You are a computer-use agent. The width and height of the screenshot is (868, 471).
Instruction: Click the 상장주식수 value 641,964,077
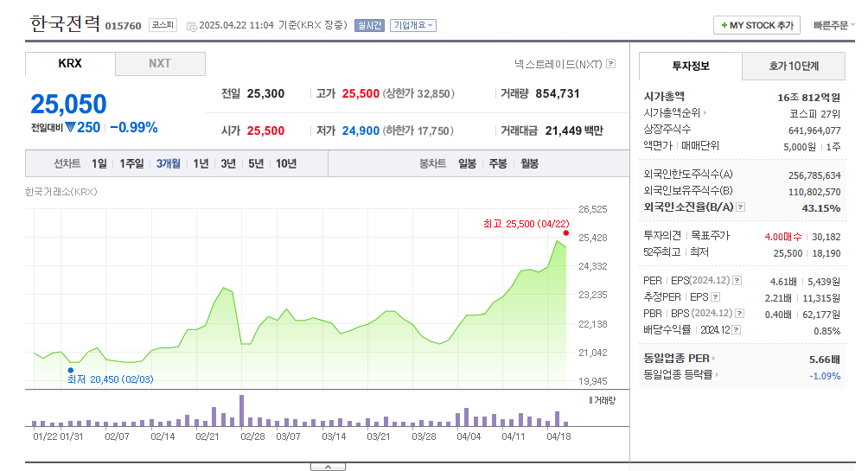[x=814, y=130]
